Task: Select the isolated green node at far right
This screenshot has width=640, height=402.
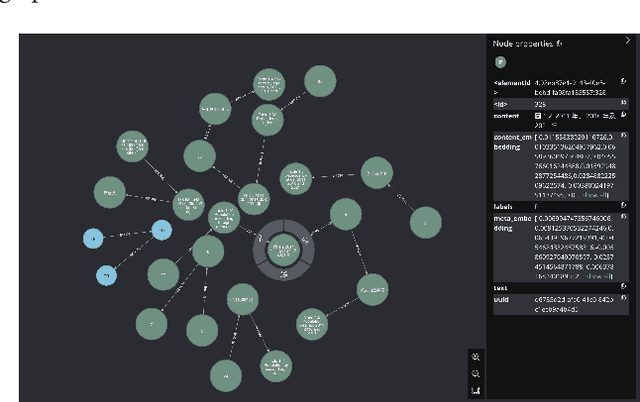Action: pyautogui.click(x=426, y=222)
